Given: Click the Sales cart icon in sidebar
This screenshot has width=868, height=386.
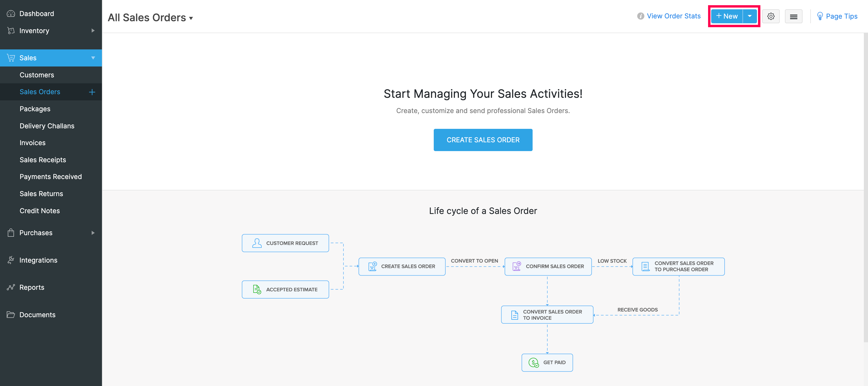Looking at the screenshot, I should point(12,57).
